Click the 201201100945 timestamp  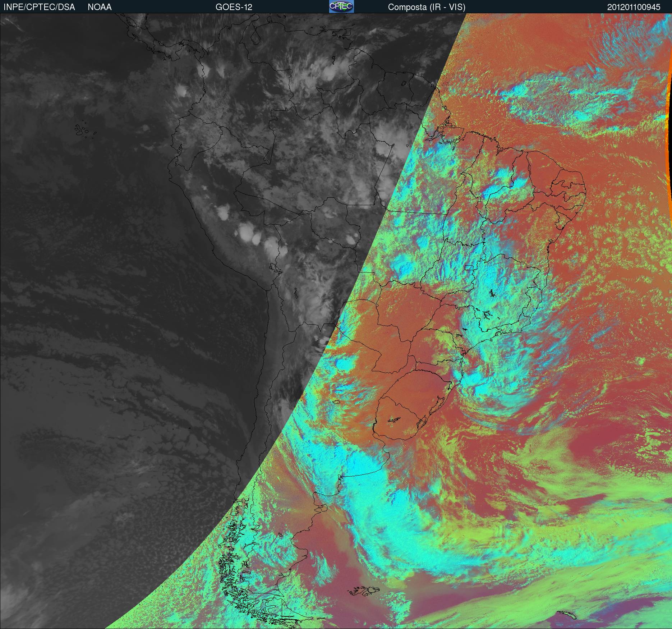coord(634,7)
